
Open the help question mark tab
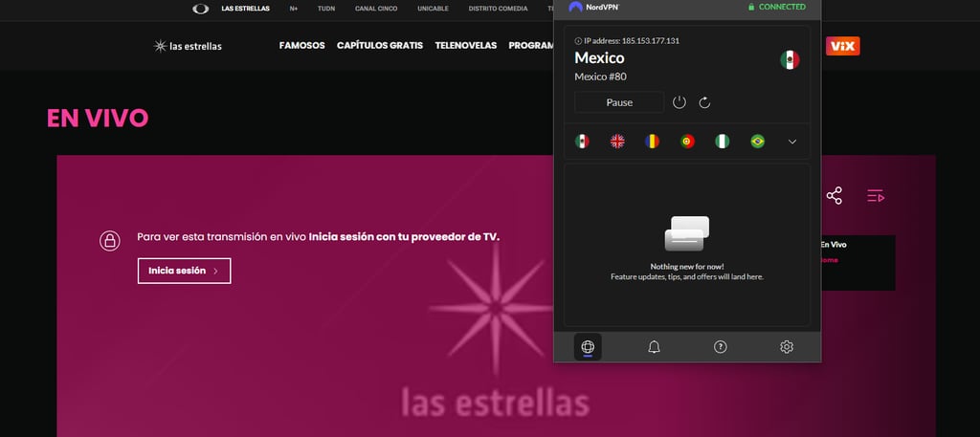(x=721, y=347)
